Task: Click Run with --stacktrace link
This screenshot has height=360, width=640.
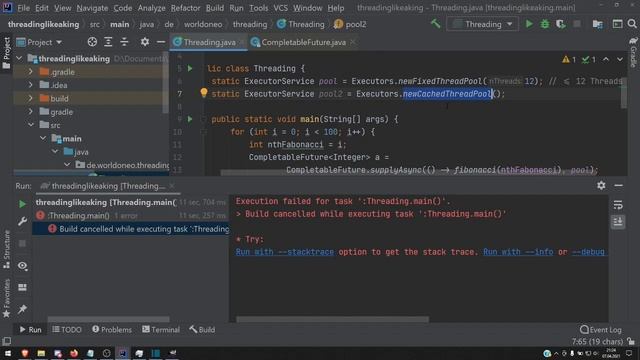Action: pyautogui.click(x=284, y=252)
